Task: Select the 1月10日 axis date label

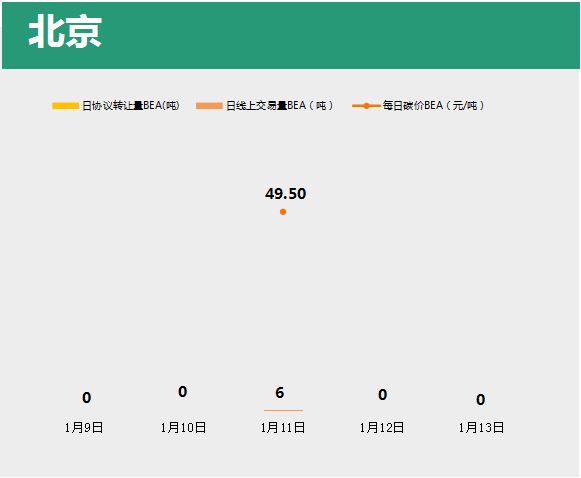Action: [183, 428]
